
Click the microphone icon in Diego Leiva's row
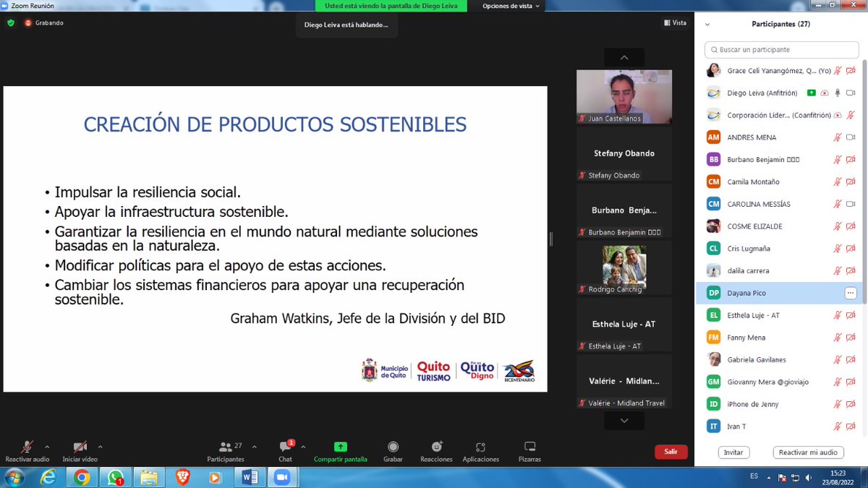point(838,93)
